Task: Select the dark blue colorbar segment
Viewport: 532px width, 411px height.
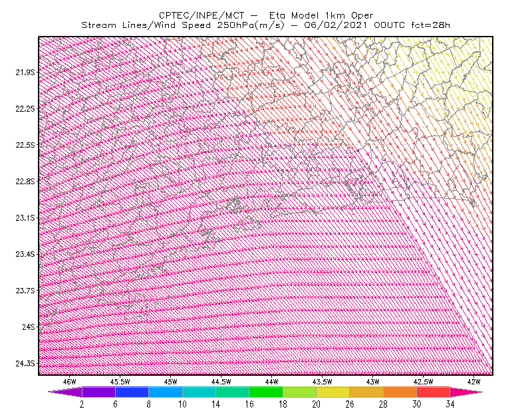Action: point(132,392)
